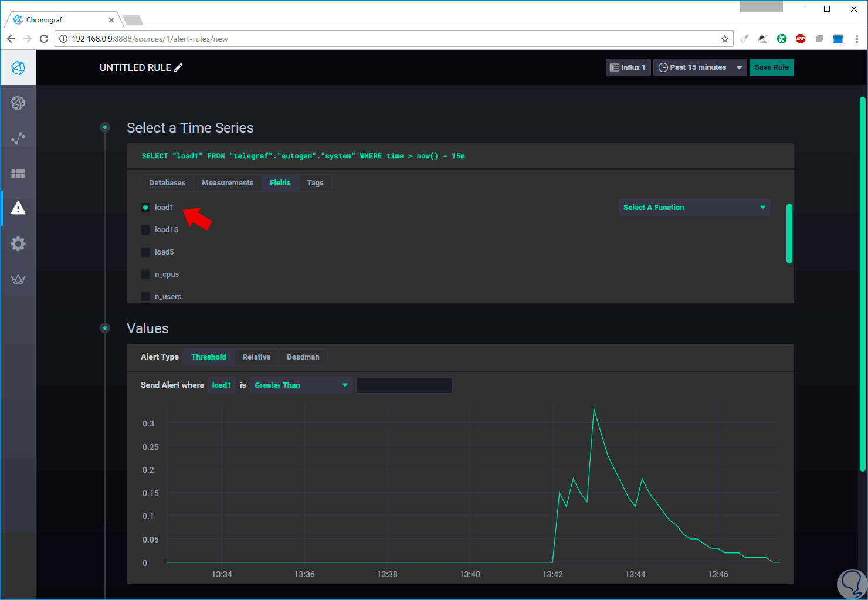Open the Past 15 minutes time range dropdown
Screen dimensions: 868x600
(x=700, y=67)
